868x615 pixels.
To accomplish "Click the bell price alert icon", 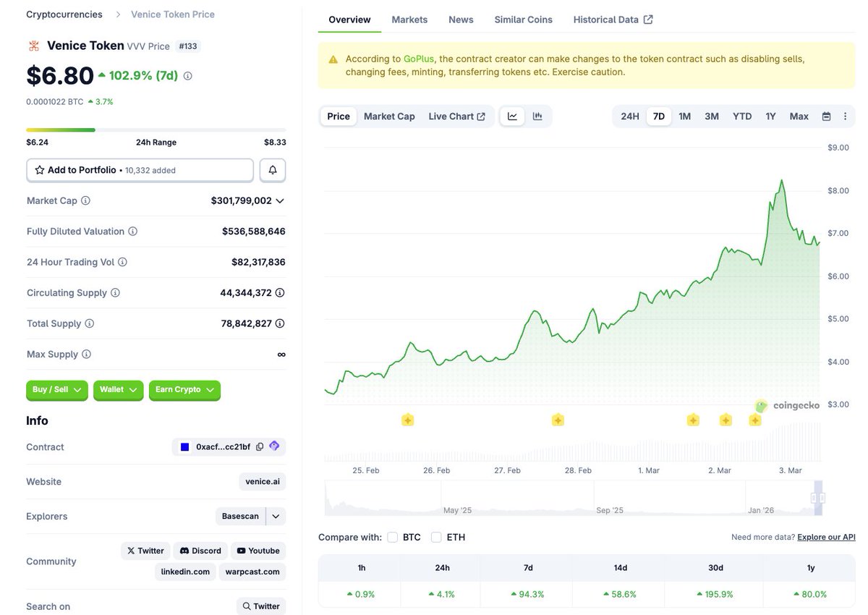I will coord(273,170).
